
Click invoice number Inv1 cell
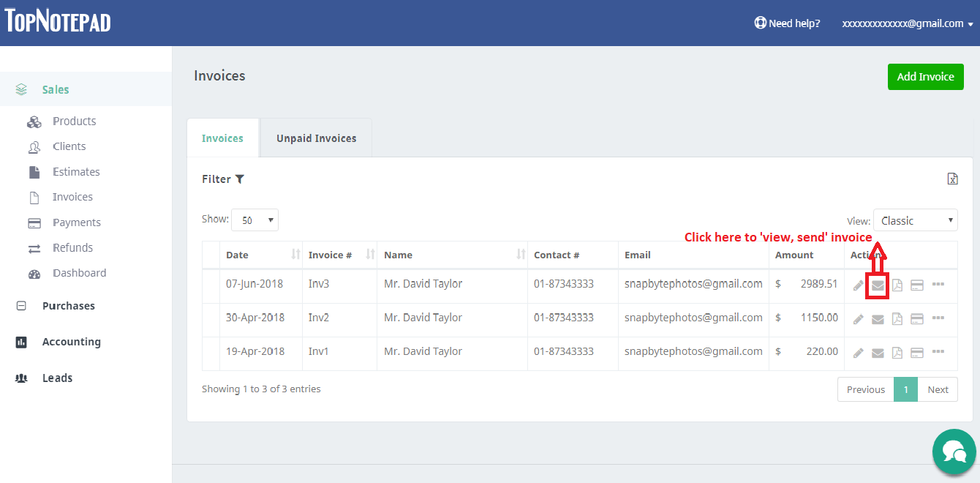(x=339, y=353)
